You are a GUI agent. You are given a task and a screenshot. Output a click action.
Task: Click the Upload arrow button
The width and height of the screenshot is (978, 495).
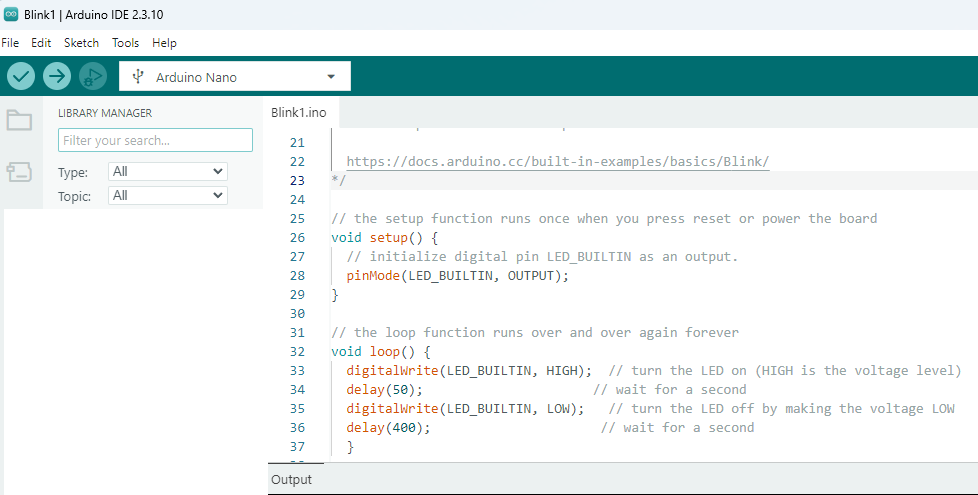point(57,77)
